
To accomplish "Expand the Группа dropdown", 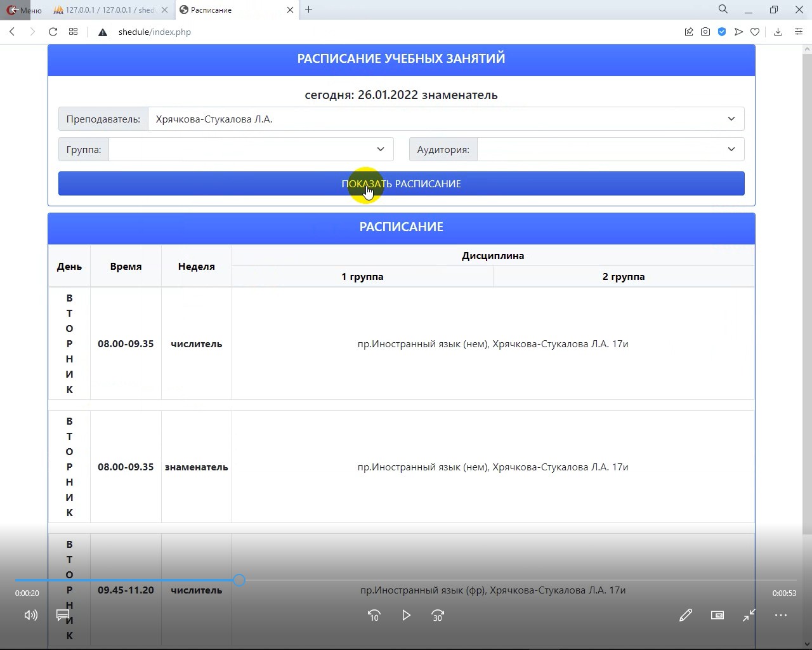I will point(251,149).
